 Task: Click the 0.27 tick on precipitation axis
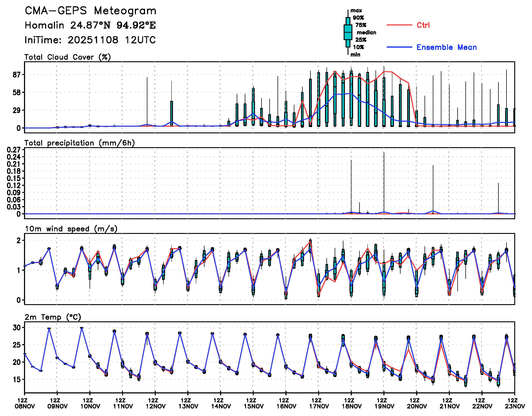pos(14,150)
